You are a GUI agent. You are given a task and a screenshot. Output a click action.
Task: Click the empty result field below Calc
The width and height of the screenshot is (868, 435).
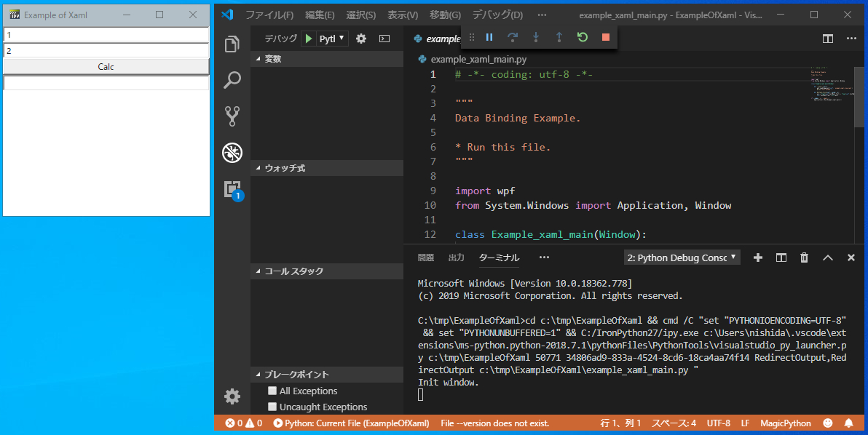106,83
